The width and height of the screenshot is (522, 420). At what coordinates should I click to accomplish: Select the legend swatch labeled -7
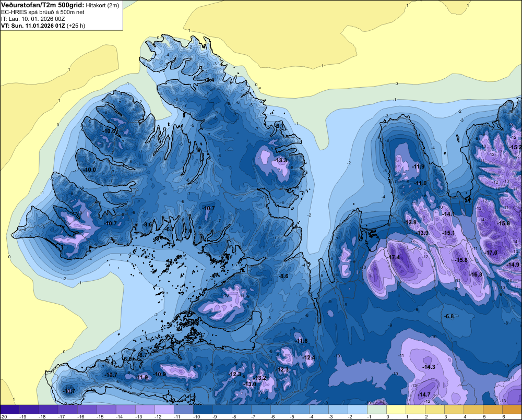[261, 410]
